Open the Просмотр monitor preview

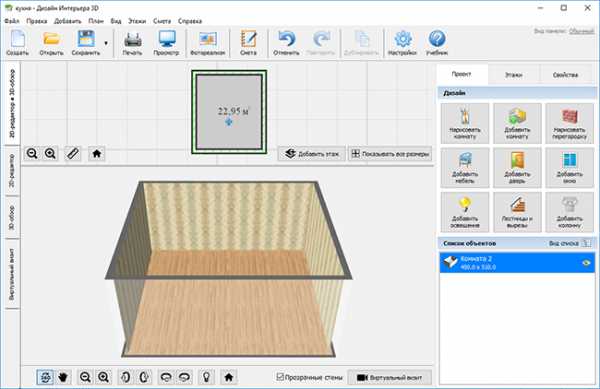point(166,42)
